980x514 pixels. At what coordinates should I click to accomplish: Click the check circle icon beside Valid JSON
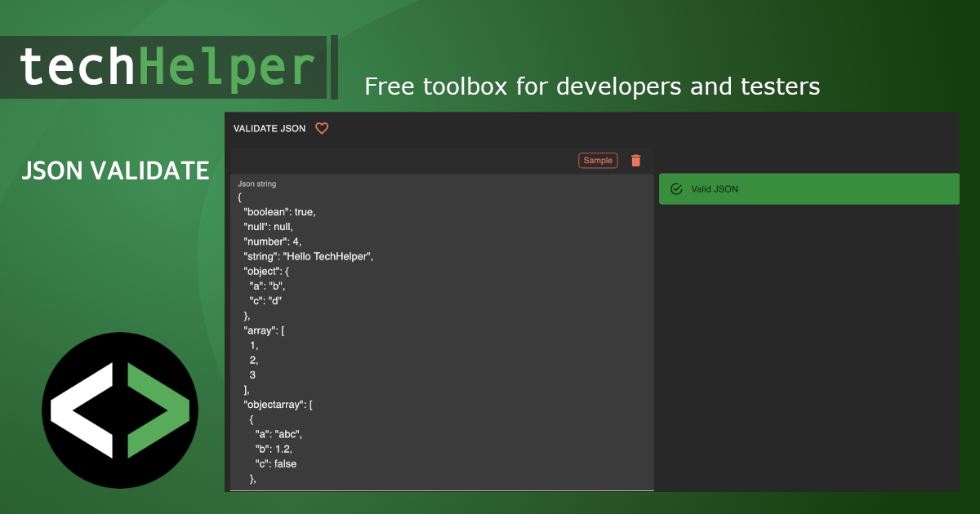coord(676,189)
